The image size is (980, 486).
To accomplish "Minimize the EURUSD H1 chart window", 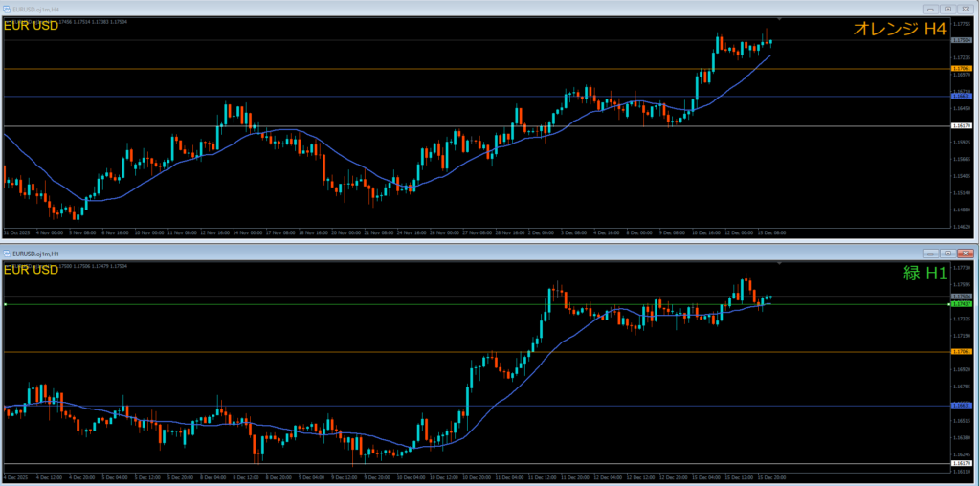I will [928, 253].
